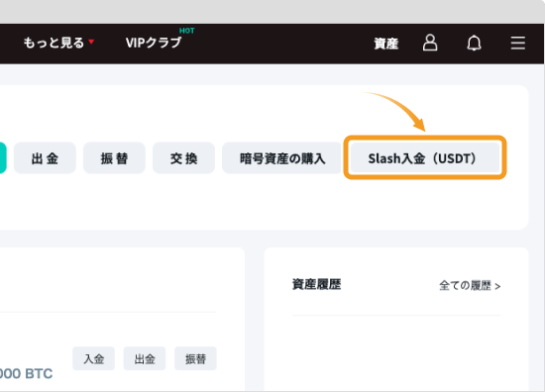This screenshot has height=392, width=545.
Task: Click the small 入金 button near BTC balance
Action: coord(93,358)
